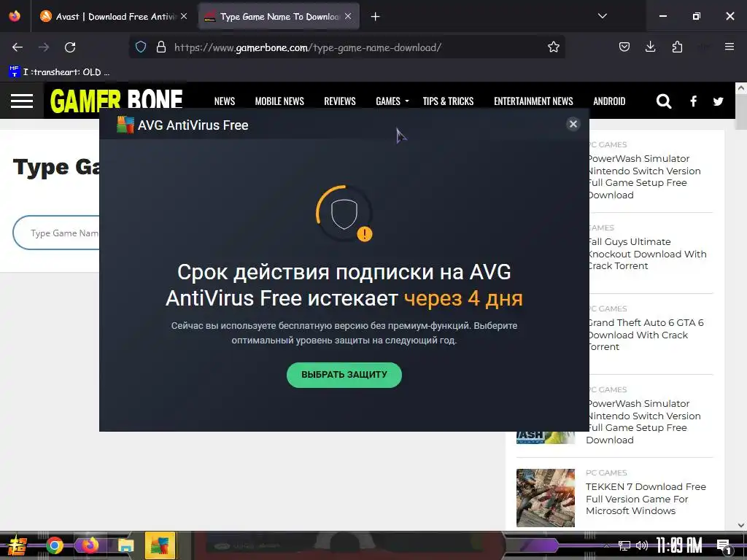This screenshot has height=560, width=747.
Task: Open a new browser tab
Action: coord(376,17)
